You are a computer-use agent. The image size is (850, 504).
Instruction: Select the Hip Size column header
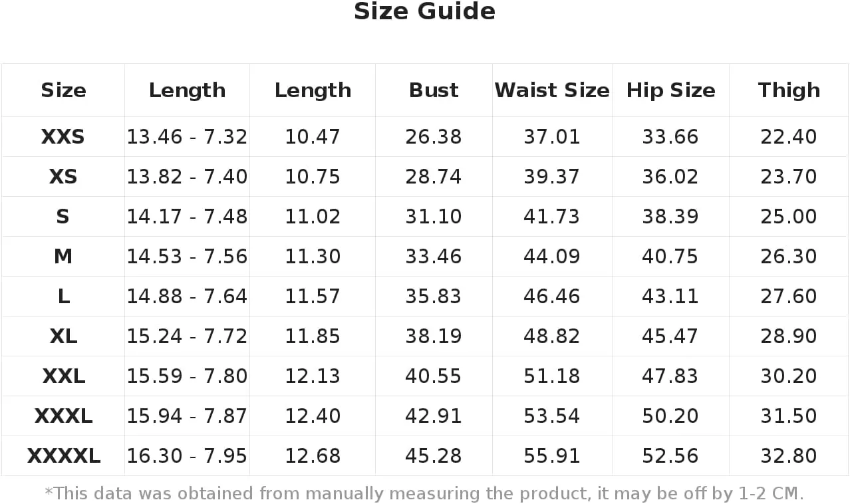670,90
